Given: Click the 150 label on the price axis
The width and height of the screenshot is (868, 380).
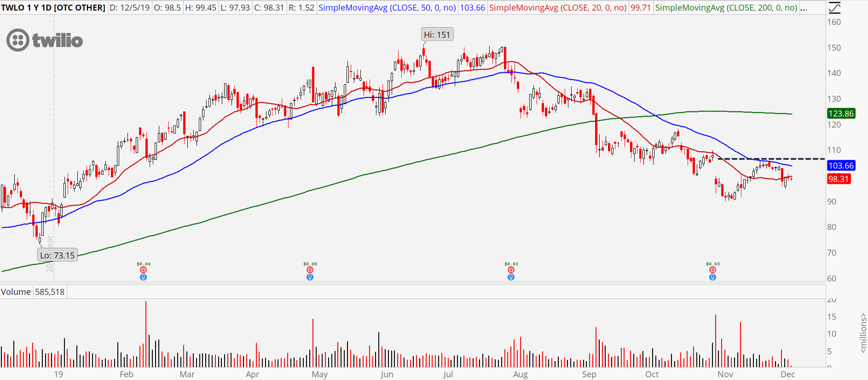Looking at the screenshot, I should [833, 47].
